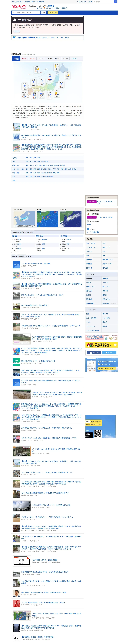Click the 竜巻注意情報 tornado icon
The image size is (129, 644).
[88, 222]
